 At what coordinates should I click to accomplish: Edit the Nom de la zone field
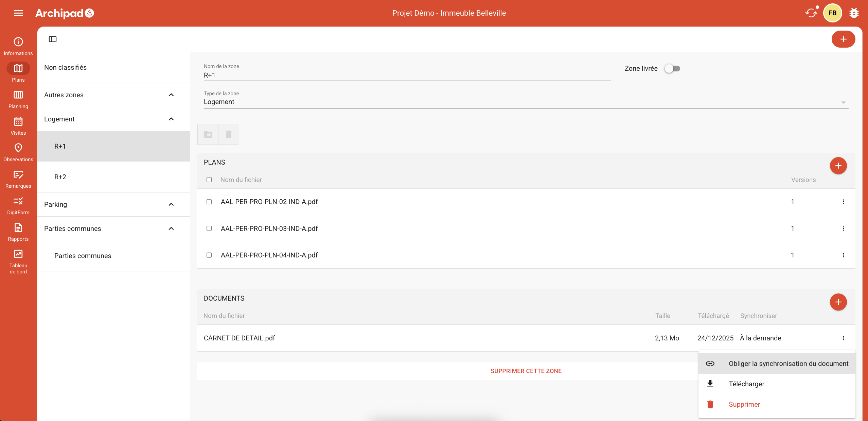(407, 75)
